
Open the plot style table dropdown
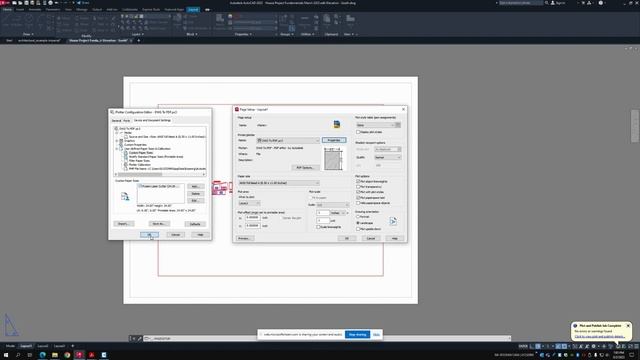click(375, 125)
